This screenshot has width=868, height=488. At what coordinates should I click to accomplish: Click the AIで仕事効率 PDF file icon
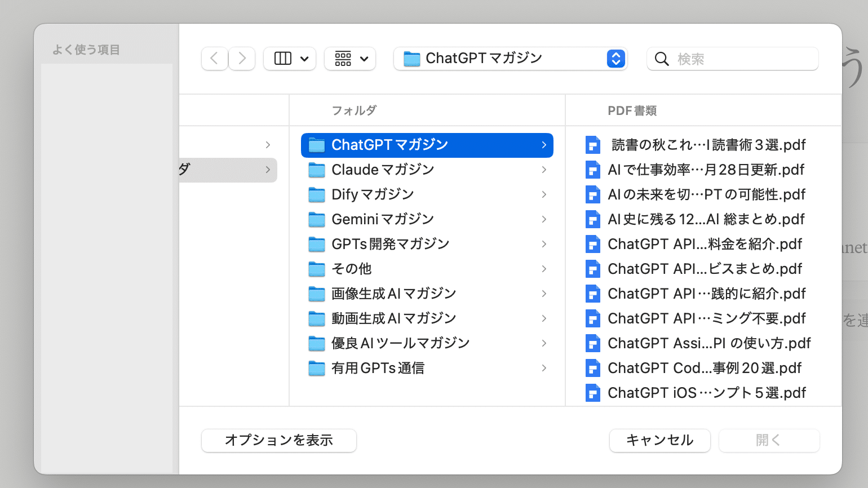[x=592, y=170]
